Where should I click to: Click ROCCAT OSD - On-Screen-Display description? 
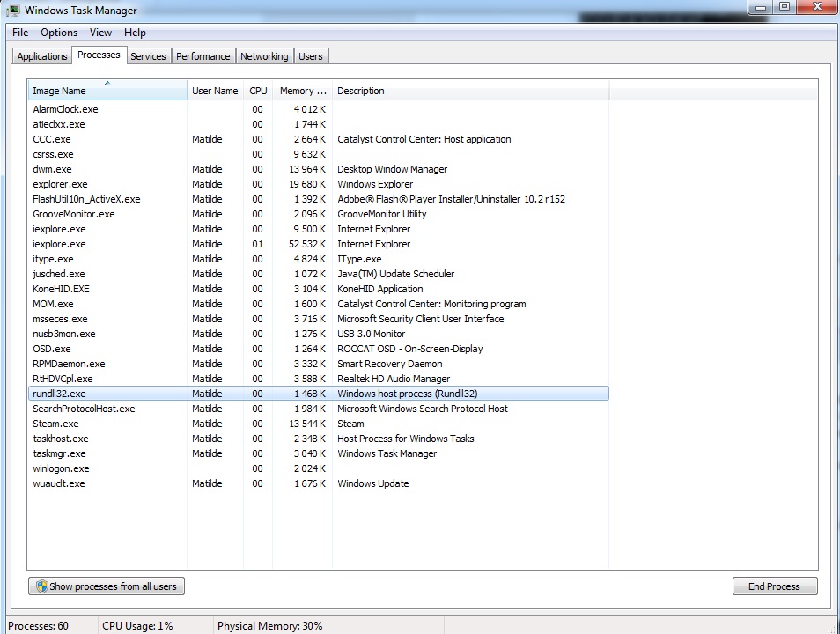tap(409, 349)
